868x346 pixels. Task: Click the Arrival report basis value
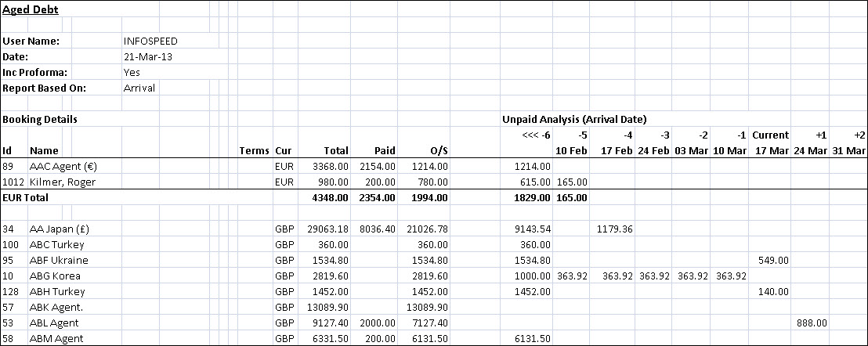(x=139, y=88)
